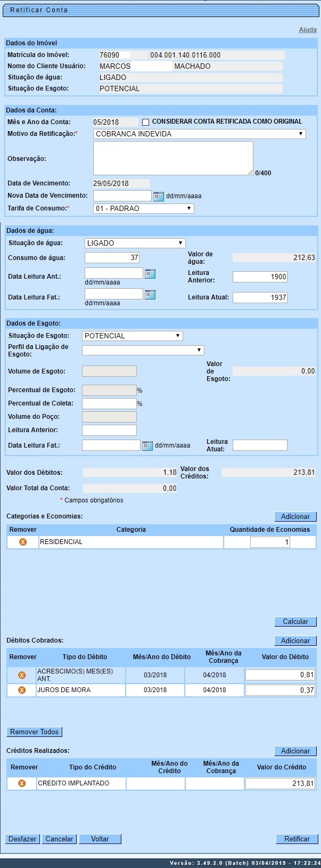This screenshot has width=321, height=868.
Task: Open calendar for sewage Data Leitura Fat.
Action: tap(147, 445)
